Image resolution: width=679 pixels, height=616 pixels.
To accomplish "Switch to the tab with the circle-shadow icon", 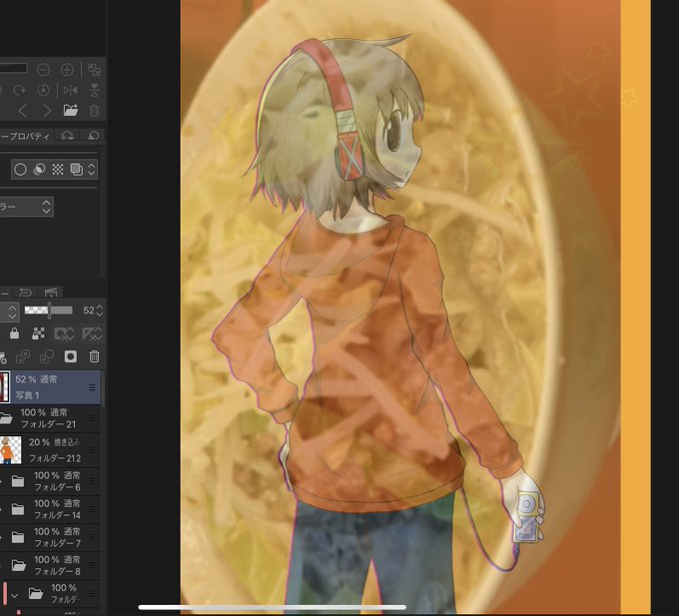I will (93, 136).
